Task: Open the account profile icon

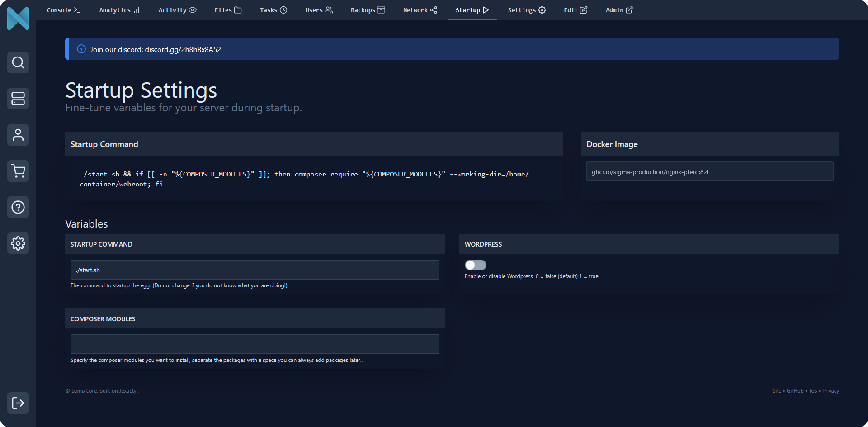Action: [x=18, y=135]
